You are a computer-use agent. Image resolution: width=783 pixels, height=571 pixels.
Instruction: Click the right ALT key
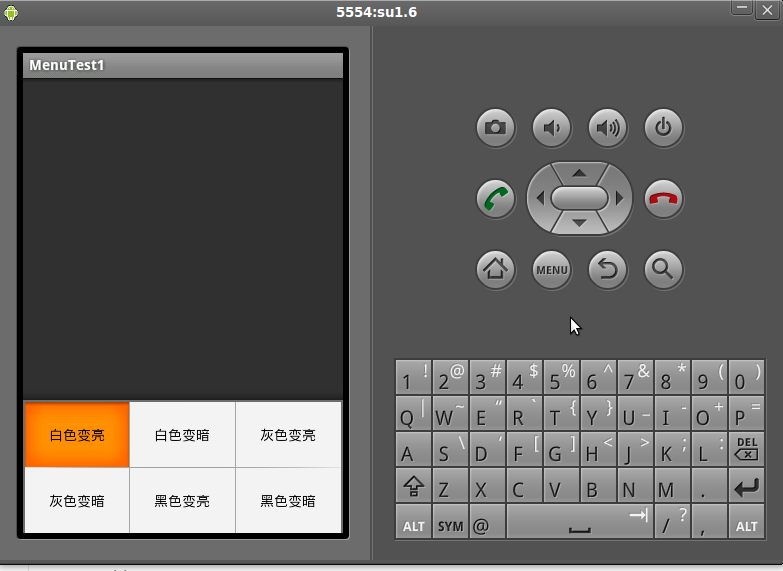746,522
